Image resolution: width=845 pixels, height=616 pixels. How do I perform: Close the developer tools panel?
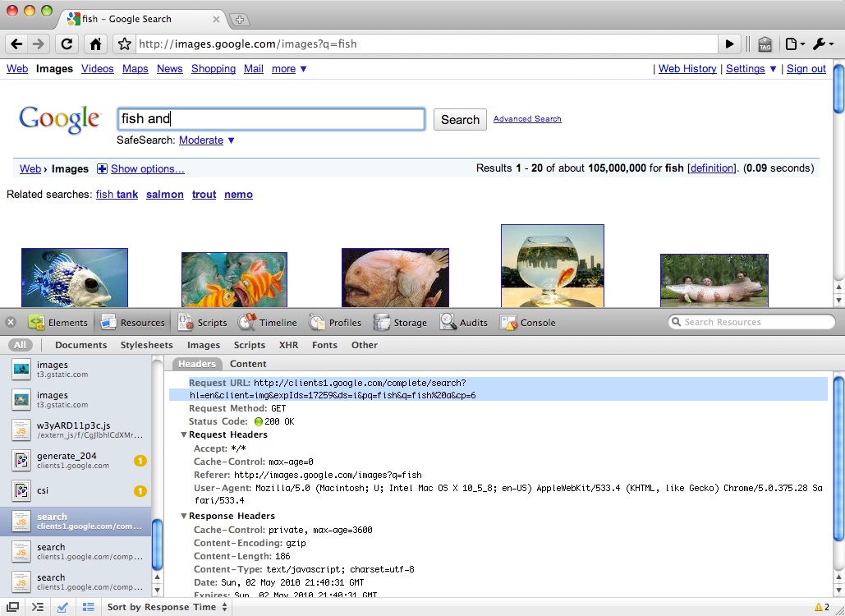tap(10, 322)
